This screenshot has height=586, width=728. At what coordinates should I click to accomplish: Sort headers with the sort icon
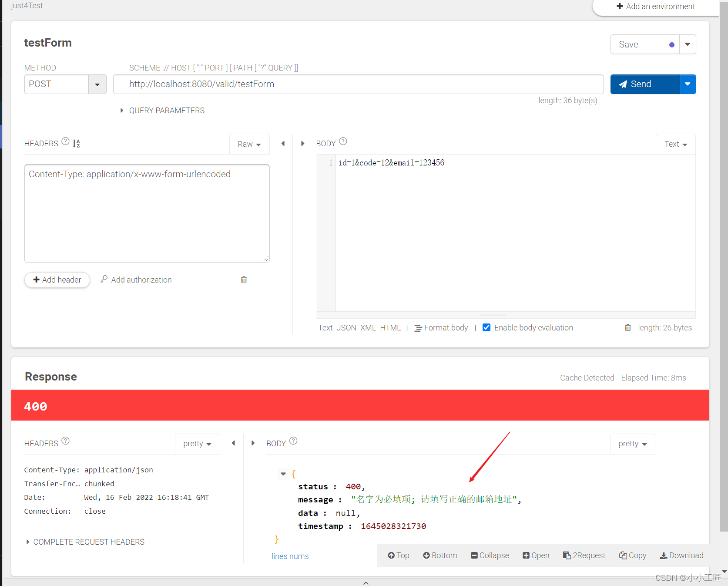[x=76, y=143]
